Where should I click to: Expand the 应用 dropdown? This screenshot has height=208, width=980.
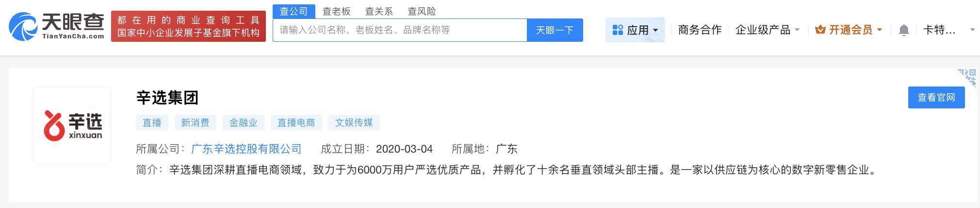(635, 30)
